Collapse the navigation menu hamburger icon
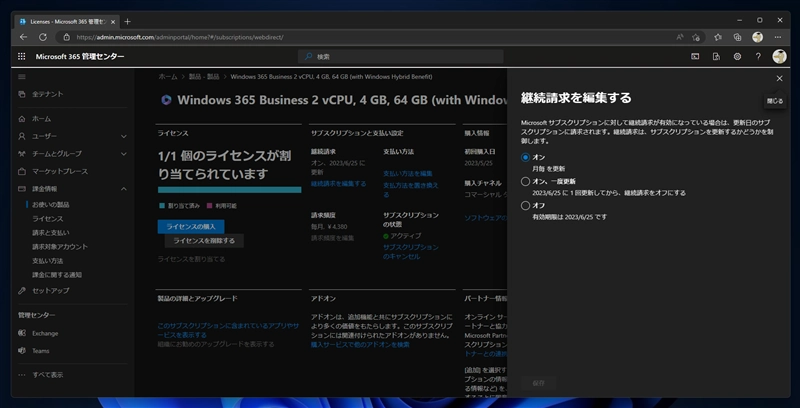Viewport: 800px width, 408px height. pyautogui.click(x=21, y=77)
